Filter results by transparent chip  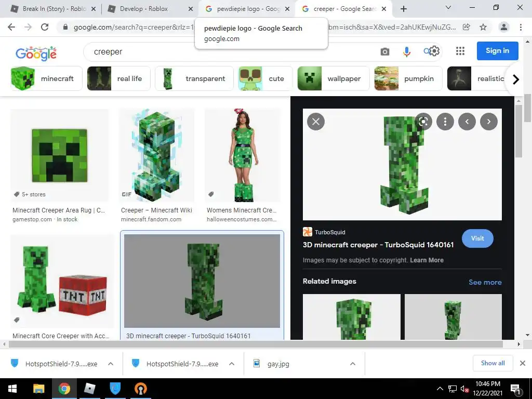point(194,79)
